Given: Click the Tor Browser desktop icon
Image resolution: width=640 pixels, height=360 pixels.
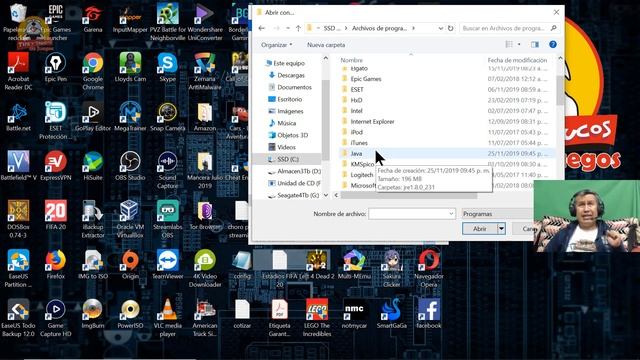Looking at the screenshot, I should [x=204, y=215].
